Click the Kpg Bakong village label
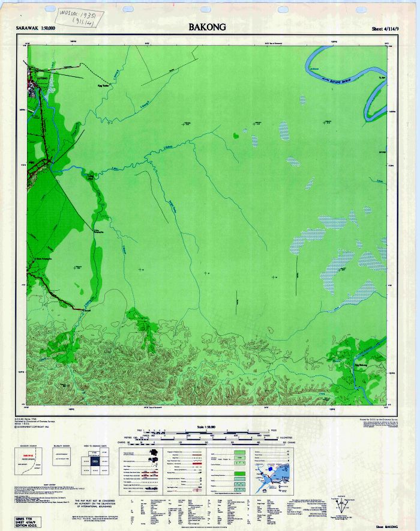This screenshot has height=531, width=420. (x=360, y=365)
